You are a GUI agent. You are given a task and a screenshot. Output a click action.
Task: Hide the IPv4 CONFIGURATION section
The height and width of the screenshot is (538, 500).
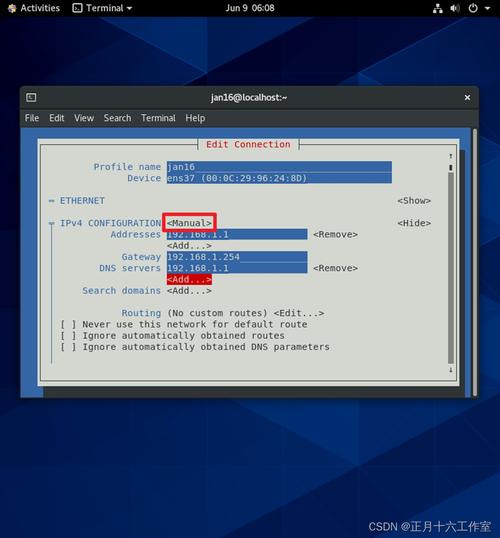point(414,223)
